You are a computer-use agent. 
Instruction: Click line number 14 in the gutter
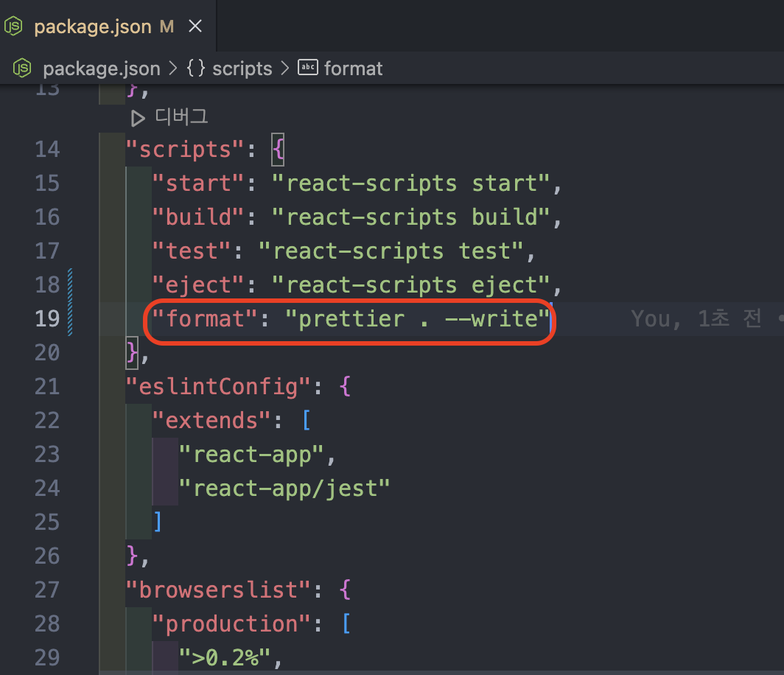click(47, 150)
